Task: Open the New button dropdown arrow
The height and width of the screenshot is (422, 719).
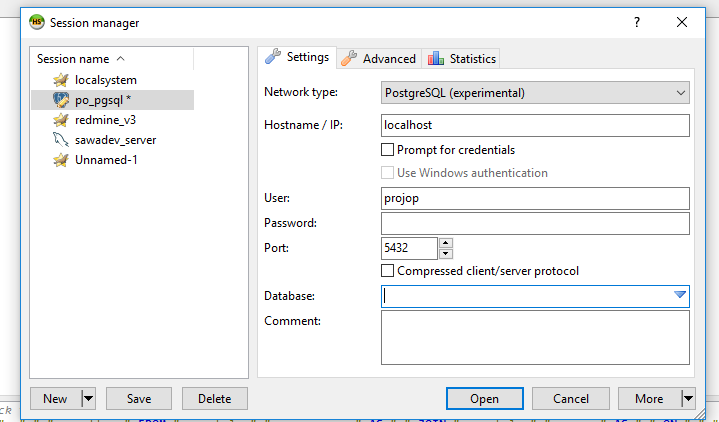Action: pos(88,399)
